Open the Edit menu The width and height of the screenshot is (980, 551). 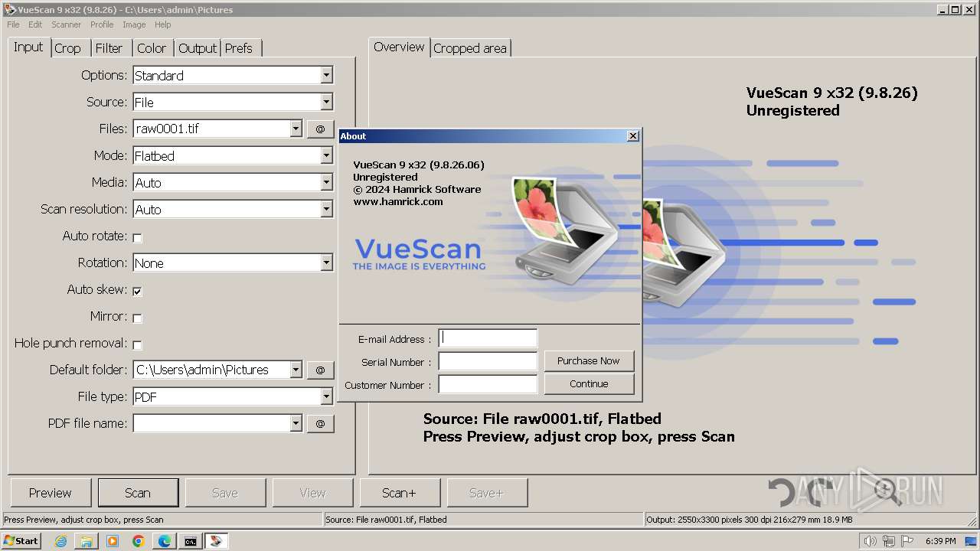35,24
